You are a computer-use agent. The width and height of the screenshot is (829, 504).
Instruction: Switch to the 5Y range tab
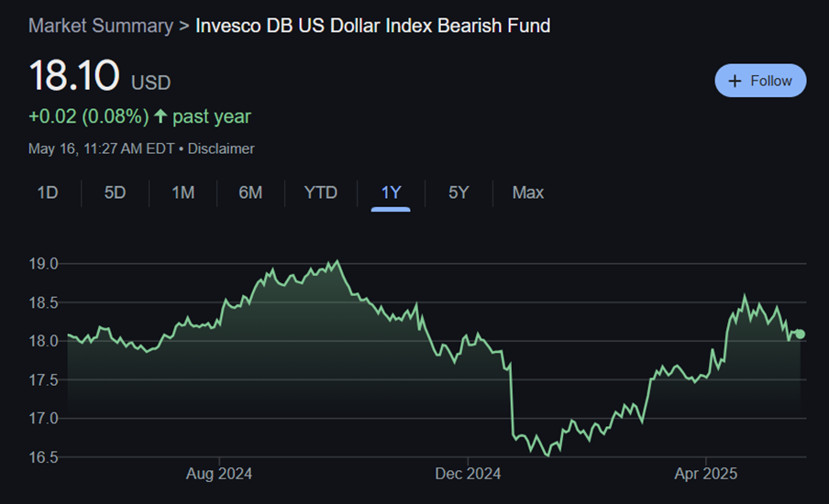459,192
